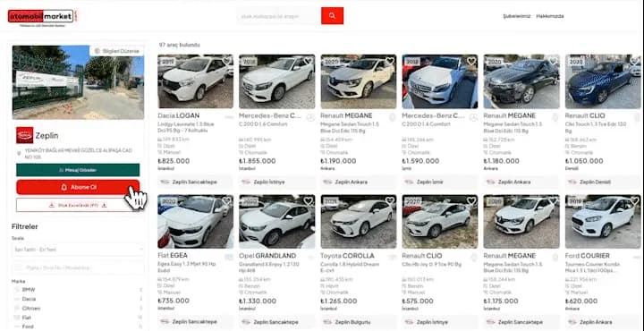
Task: Click the ₺620.000 price text
Action: (581, 301)
